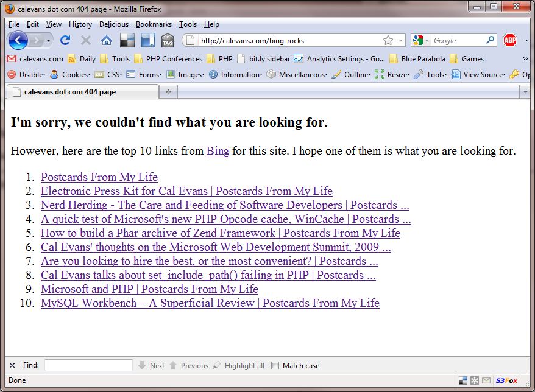Open the Blue Parabola bookmark folder
Image resolution: width=535 pixels, height=392 pixels.
417,59
